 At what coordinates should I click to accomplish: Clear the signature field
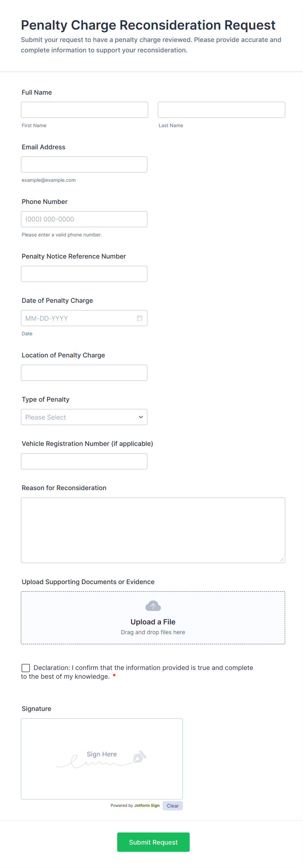pyautogui.click(x=172, y=806)
